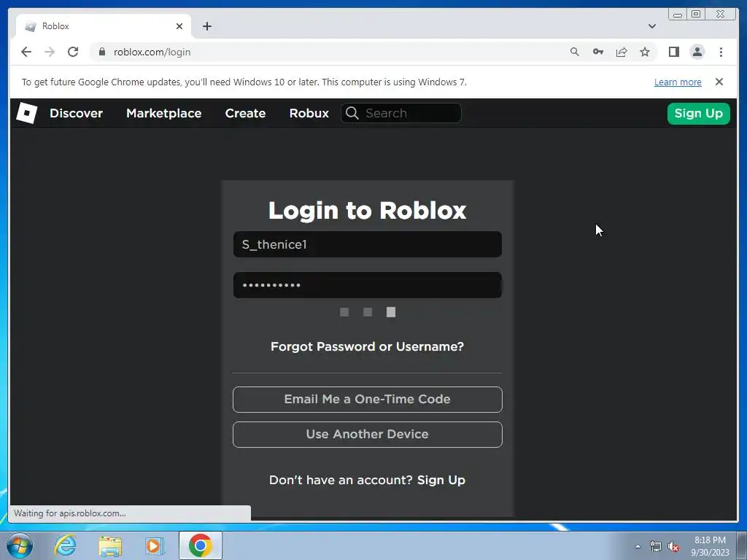Click the Chrome taskbar icon

(x=200, y=545)
